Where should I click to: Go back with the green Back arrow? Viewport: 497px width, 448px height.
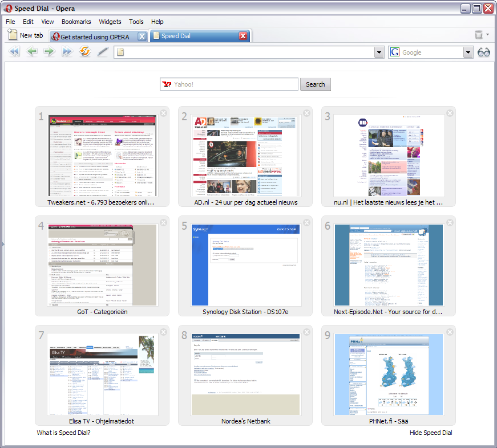pyautogui.click(x=32, y=51)
